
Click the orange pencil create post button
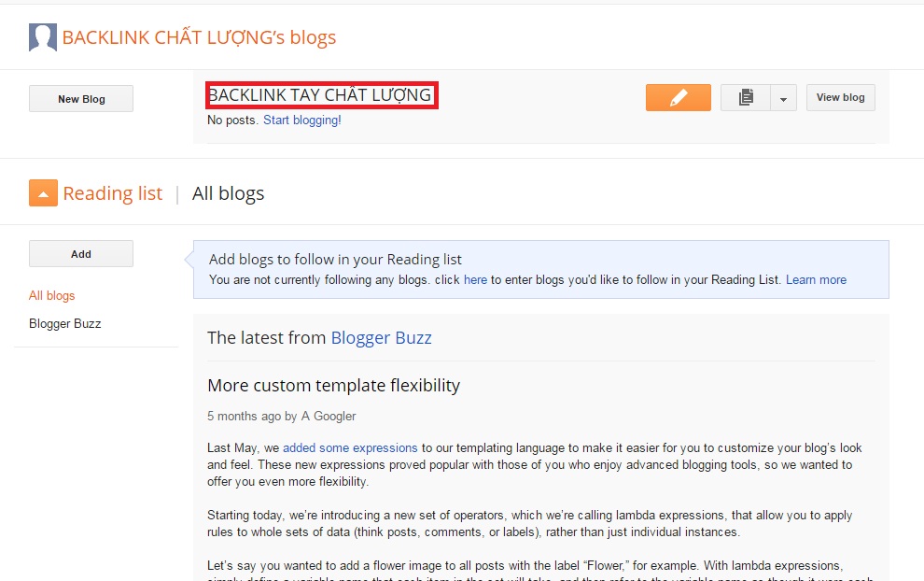click(679, 97)
